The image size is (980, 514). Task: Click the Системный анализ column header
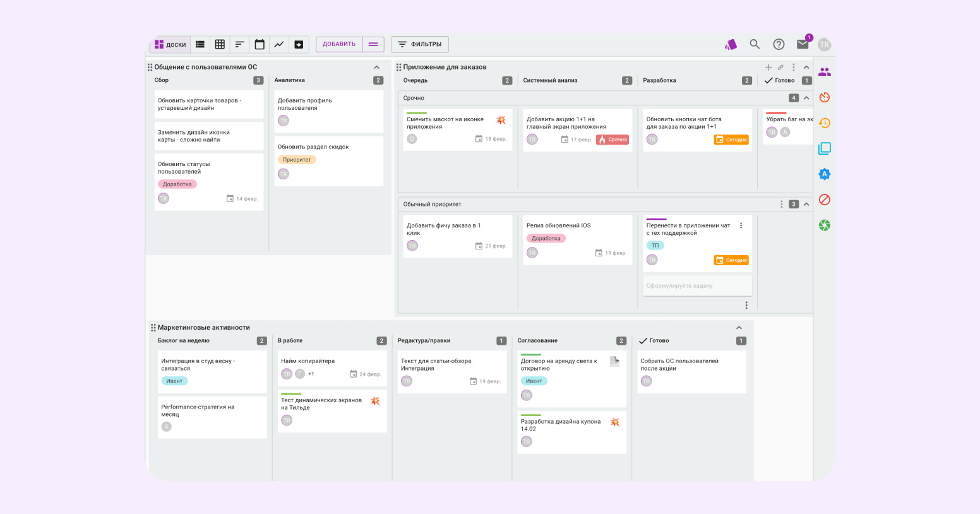[551, 81]
